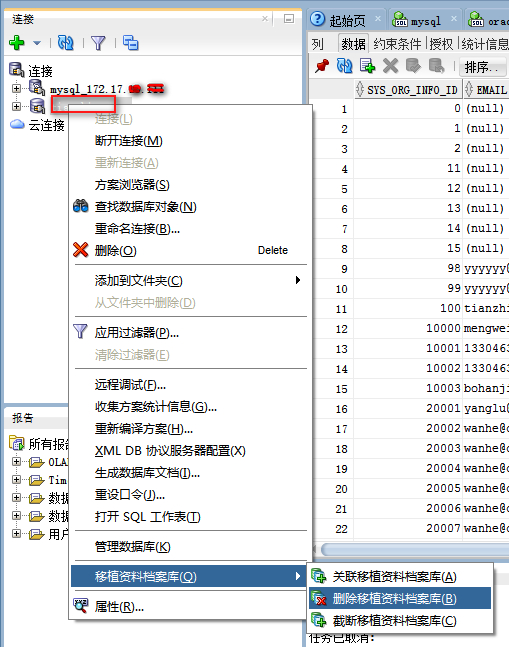Open the 数据 data tab
This screenshot has width=509, height=647.
(353, 44)
